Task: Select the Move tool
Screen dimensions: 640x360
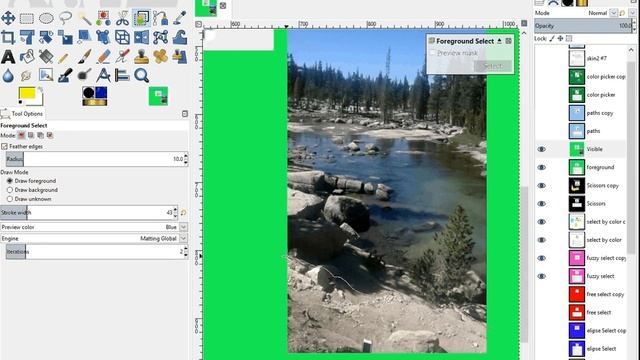Action: (8, 18)
